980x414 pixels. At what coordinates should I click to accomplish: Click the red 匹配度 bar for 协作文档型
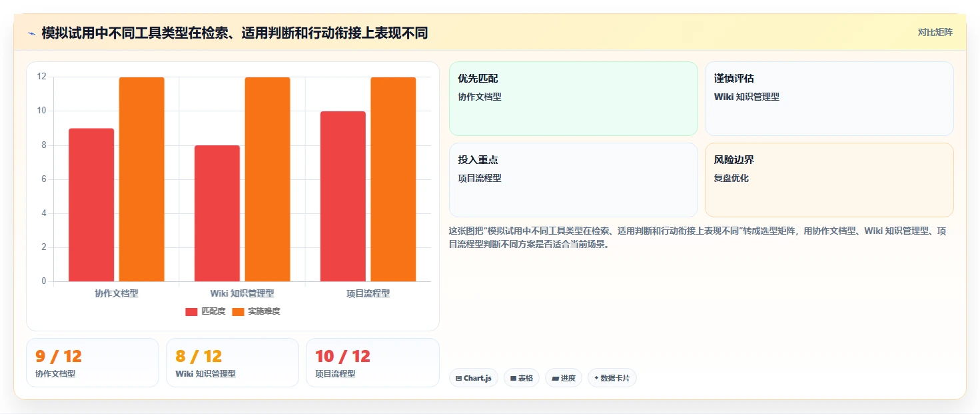tap(91, 205)
